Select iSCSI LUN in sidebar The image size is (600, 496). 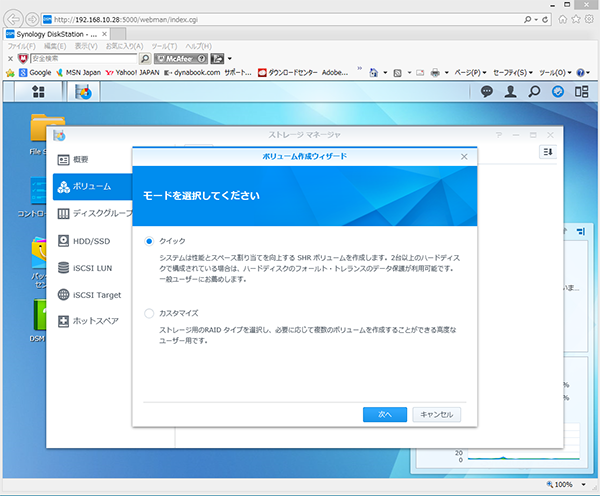pos(93,268)
